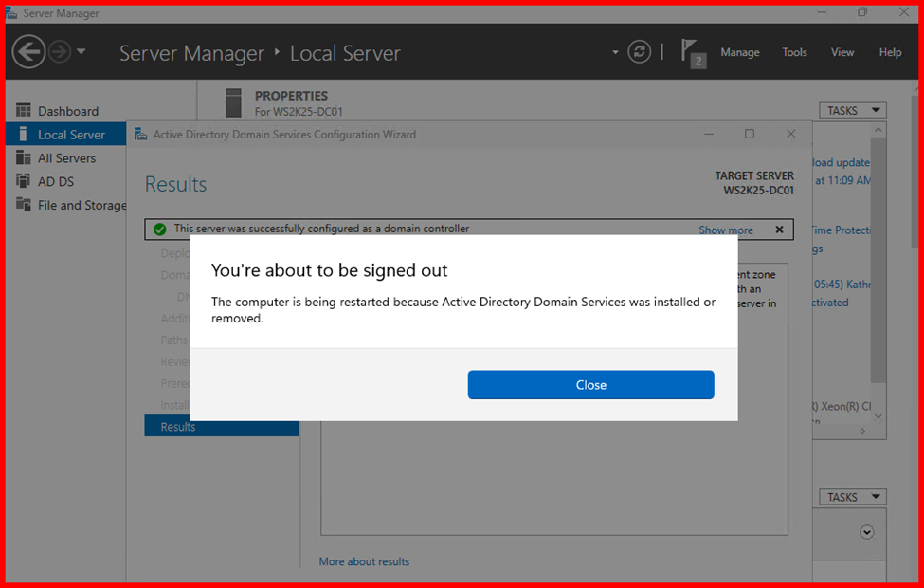Click the refresh icon in header

(640, 51)
